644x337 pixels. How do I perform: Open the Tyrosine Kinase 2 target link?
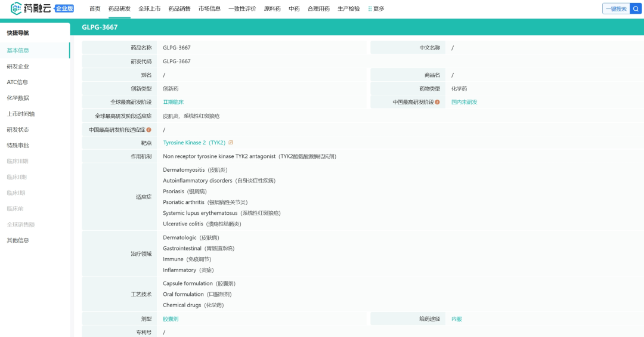[194, 143]
